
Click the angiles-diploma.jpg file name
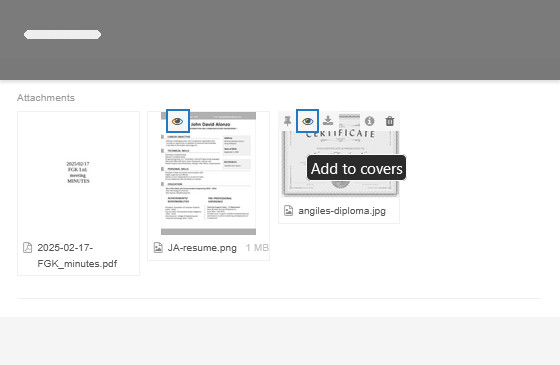pos(342,211)
